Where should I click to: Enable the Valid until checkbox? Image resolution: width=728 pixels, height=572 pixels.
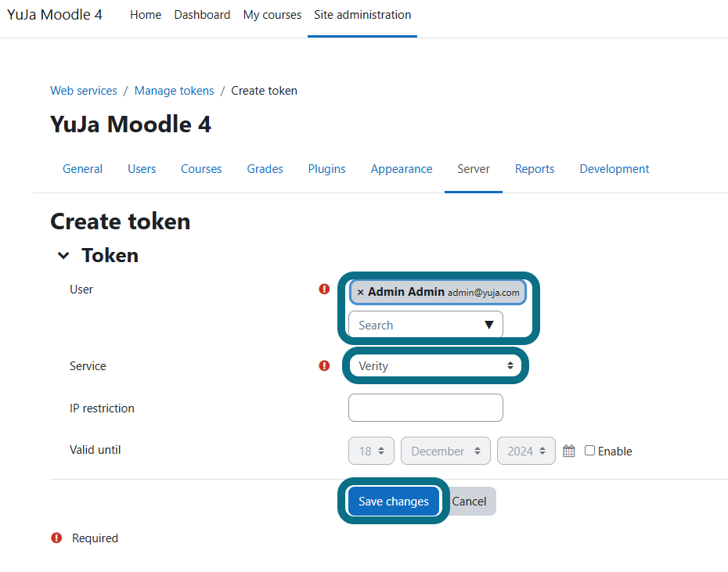tap(589, 451)
